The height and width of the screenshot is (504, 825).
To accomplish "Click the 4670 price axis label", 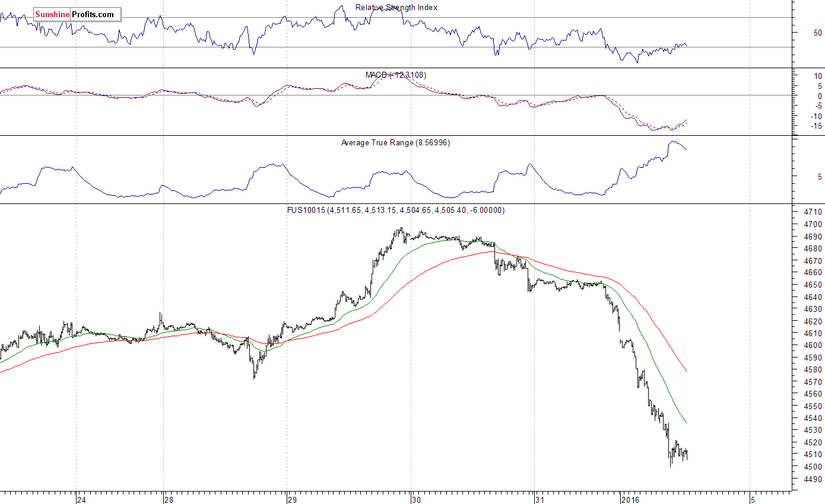I will pyautogui.click(x=814, y=261).
